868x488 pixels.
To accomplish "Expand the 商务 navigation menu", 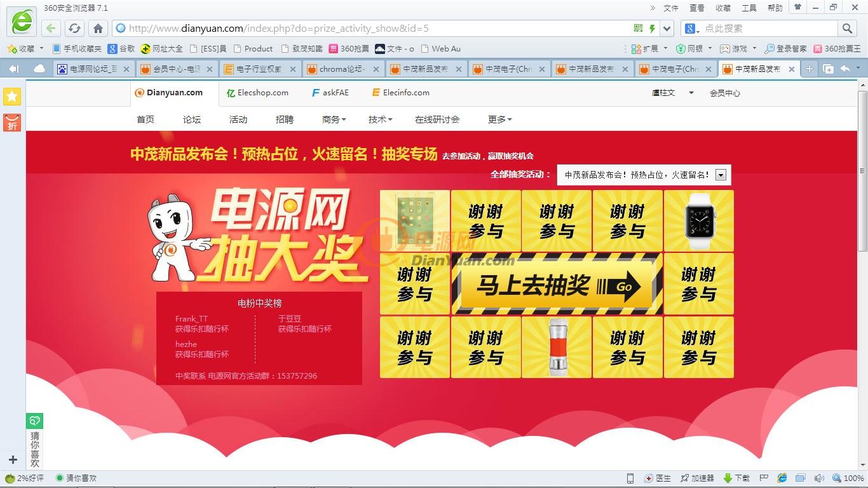I will (x=334, y=119).
